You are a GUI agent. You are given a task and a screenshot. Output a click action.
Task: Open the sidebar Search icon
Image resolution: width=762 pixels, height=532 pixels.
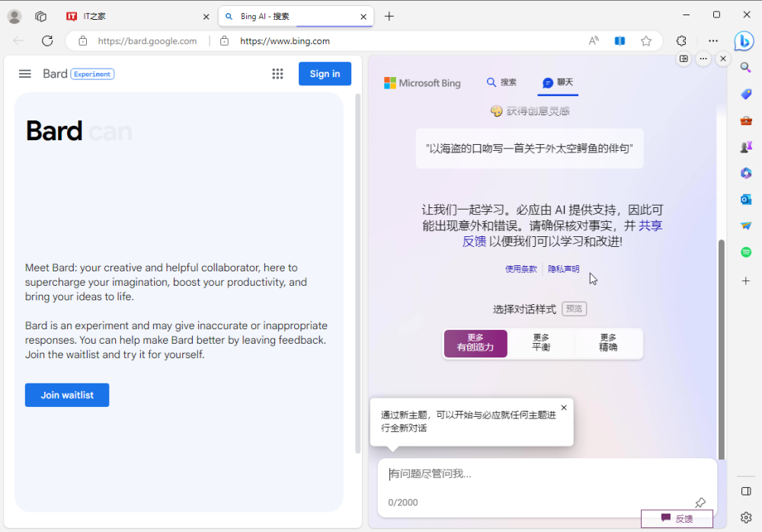(x=745, y=67)
